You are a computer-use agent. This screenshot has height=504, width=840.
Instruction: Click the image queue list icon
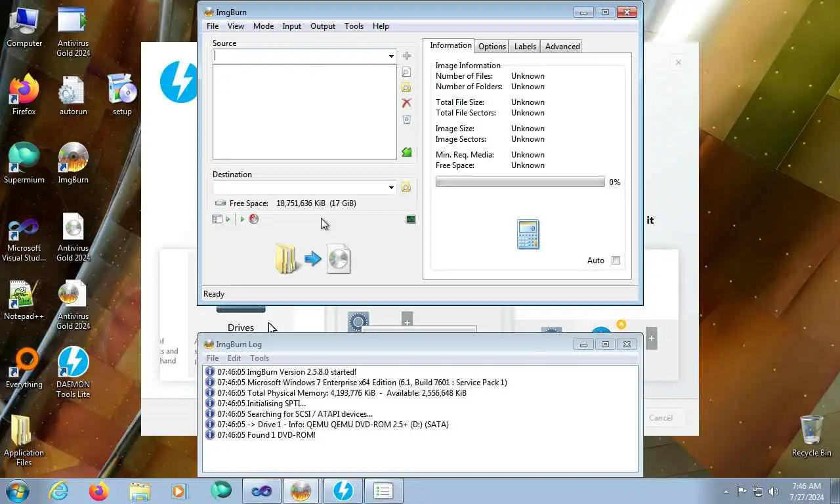point(217,219)
